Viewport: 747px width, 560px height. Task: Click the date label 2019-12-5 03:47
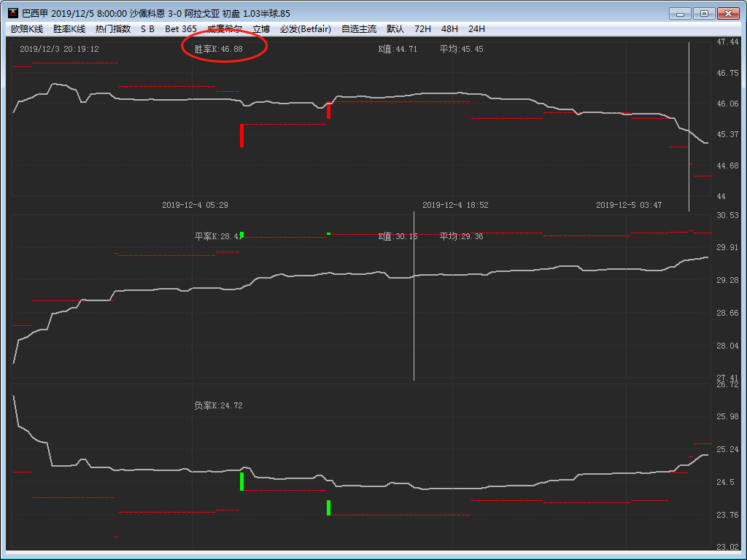click(629, 205)
